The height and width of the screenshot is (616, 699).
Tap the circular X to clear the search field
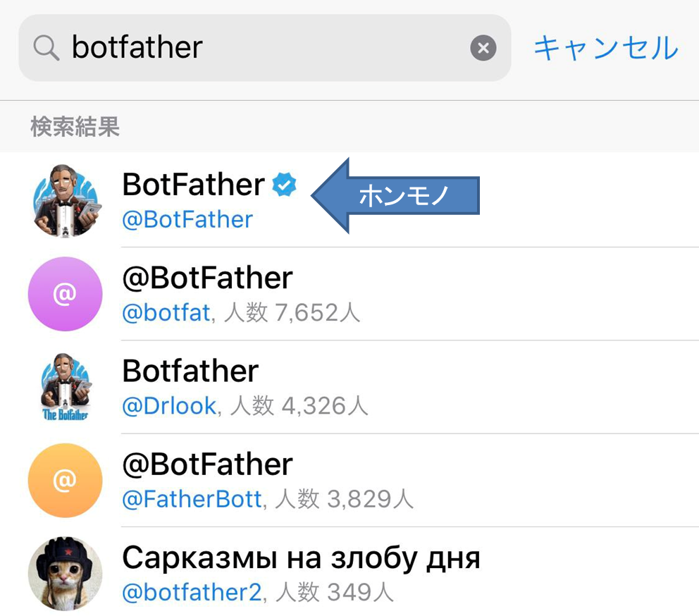tap(483, 47)
